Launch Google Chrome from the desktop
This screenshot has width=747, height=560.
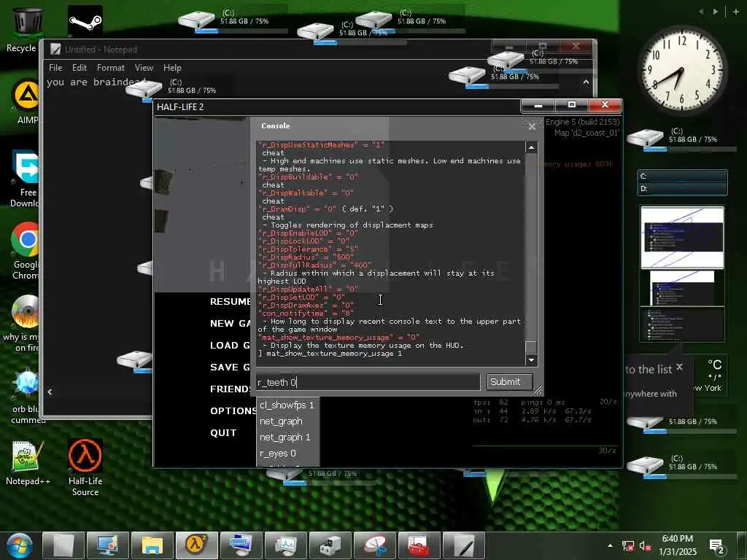[x=25, y=251]
